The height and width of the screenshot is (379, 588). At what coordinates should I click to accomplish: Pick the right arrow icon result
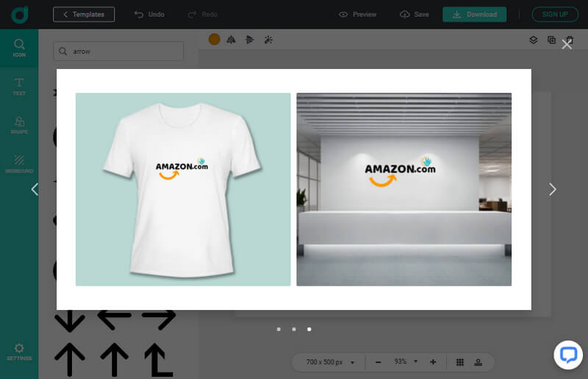click(159, 319)
